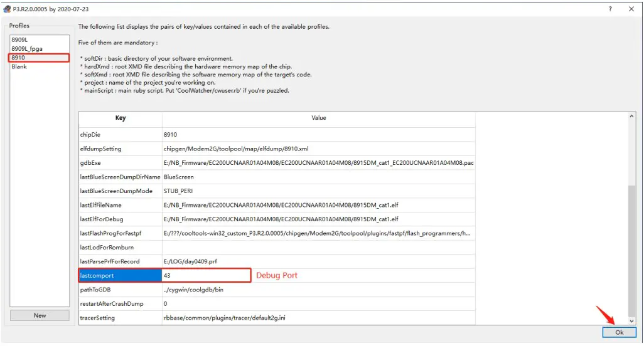Click the Value column header
644x346 pixels.
point(319,118)
